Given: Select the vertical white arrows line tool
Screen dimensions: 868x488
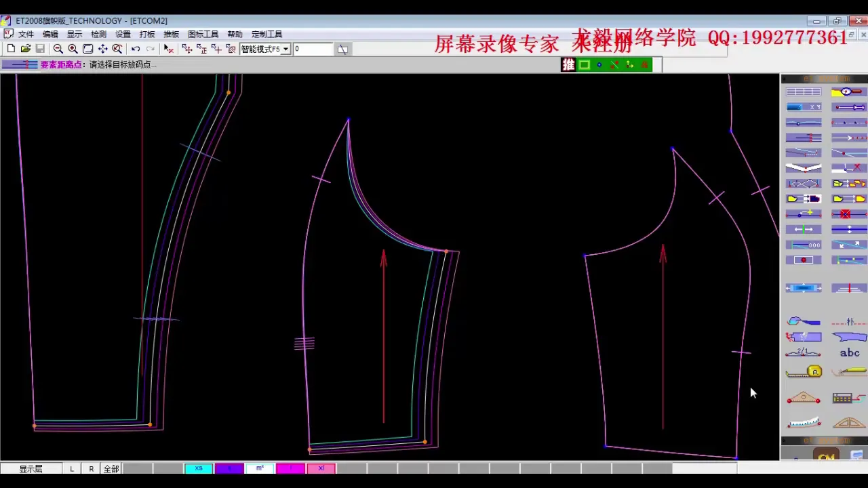Looking at the screenshot, I should (849, 229).
